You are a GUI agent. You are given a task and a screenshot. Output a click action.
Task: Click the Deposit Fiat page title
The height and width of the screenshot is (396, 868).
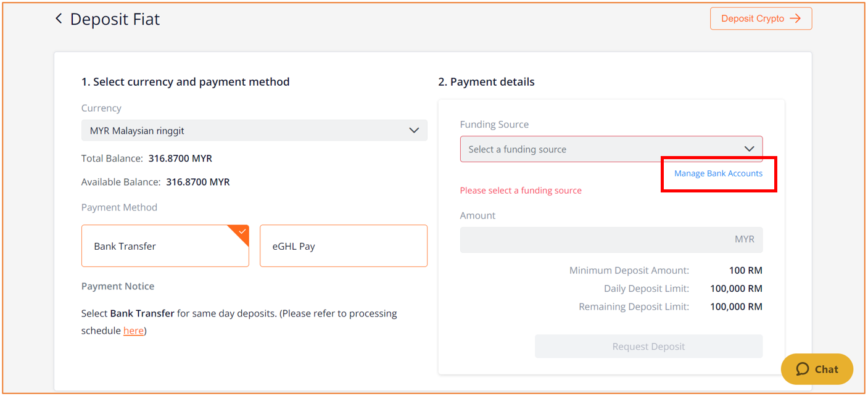115,19
